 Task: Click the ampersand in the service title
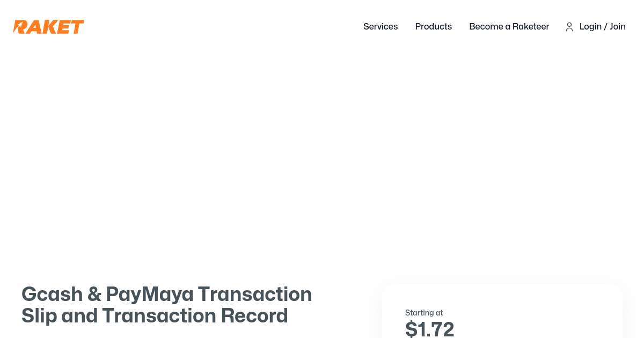click(x=94, y=295)
